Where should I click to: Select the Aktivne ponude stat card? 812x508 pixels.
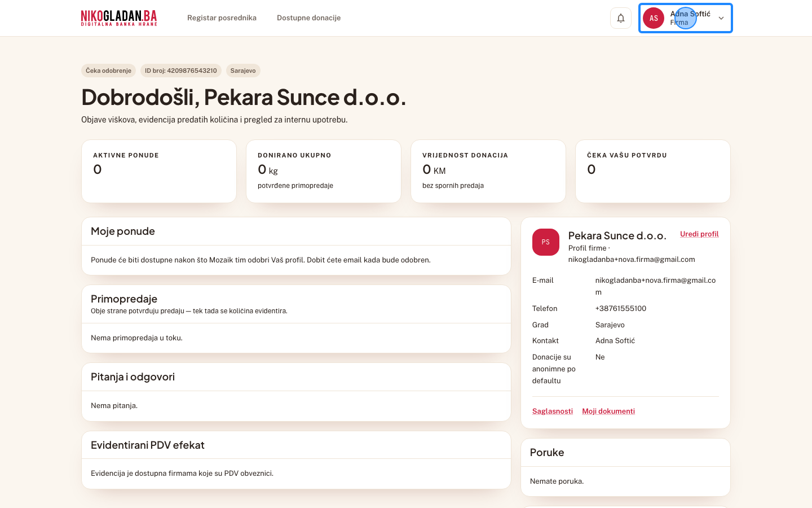click(x=159, y=171)
